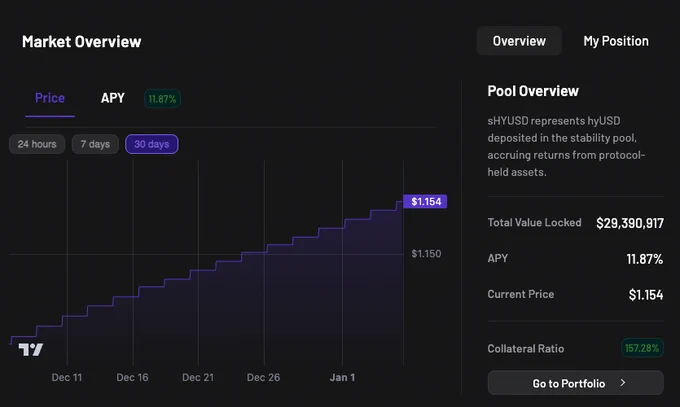Click the Jan 1 date axis label
The height and width of the screenshot is (407, 680).
342,377
